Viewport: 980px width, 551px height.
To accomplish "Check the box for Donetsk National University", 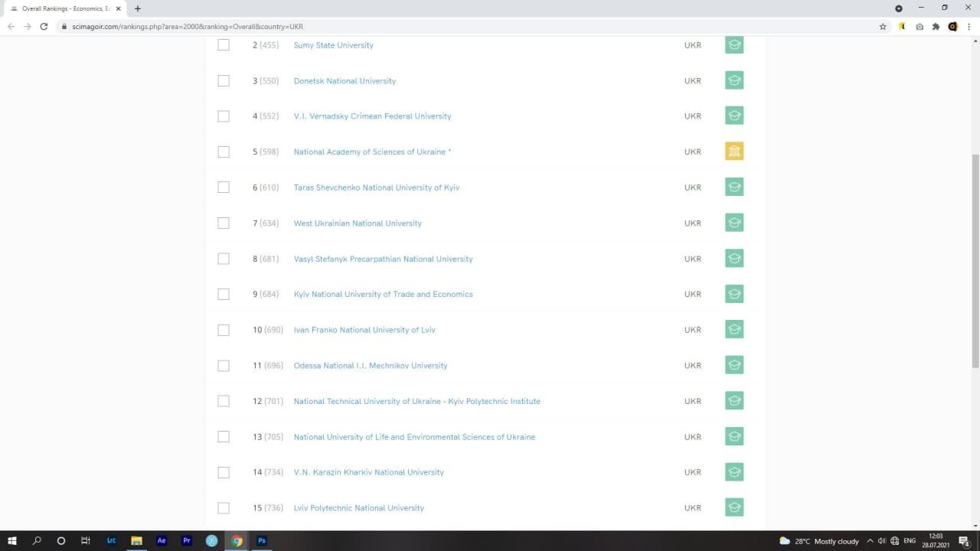I will pos(224,80).
